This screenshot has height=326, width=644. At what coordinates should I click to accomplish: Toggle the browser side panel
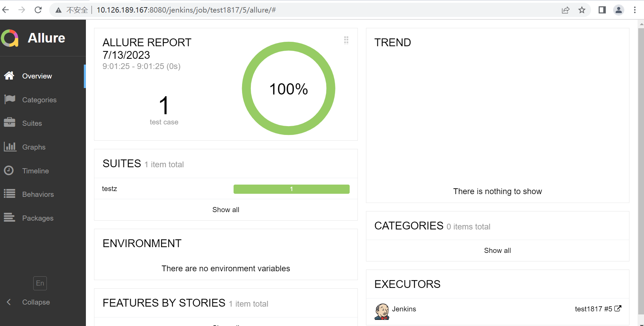(602, 10)
